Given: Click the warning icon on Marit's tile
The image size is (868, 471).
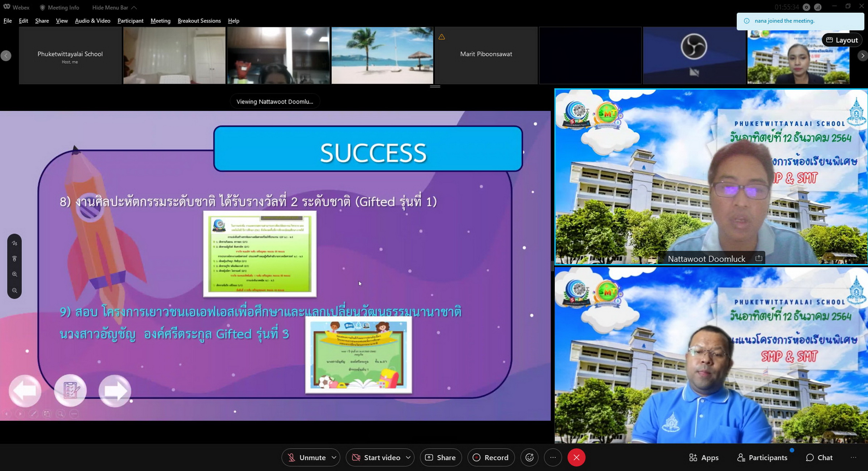Looking at the screenshot, I should tap(442, 37).
